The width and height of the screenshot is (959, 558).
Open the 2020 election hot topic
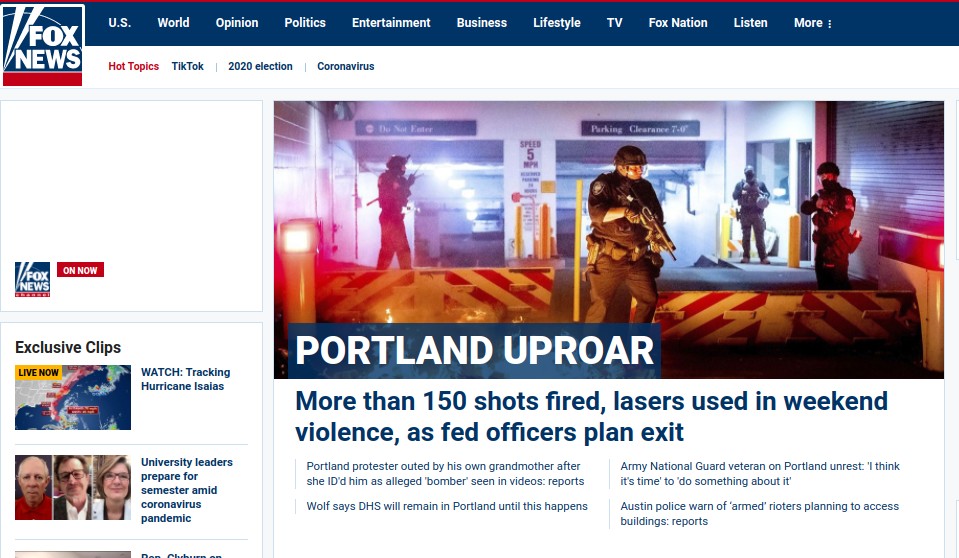click(x=260, y=67)
